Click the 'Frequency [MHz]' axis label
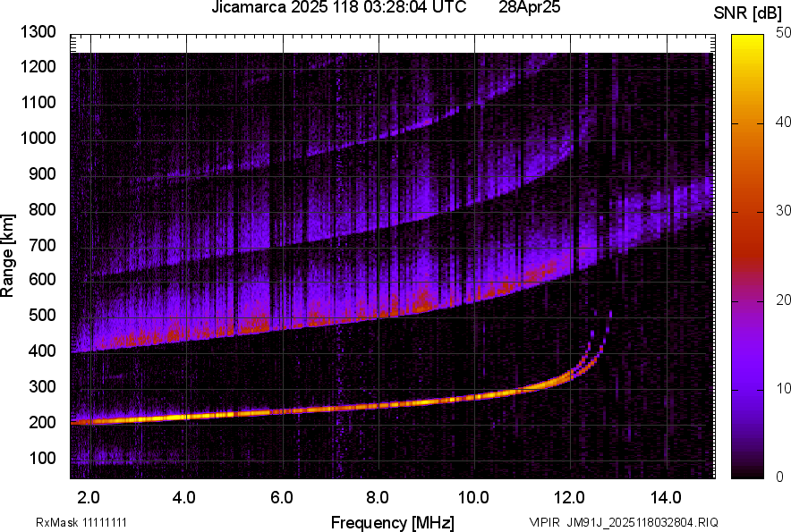Viewport: 791px width, 532px height. pyautogui.click(x=393, y=522)
